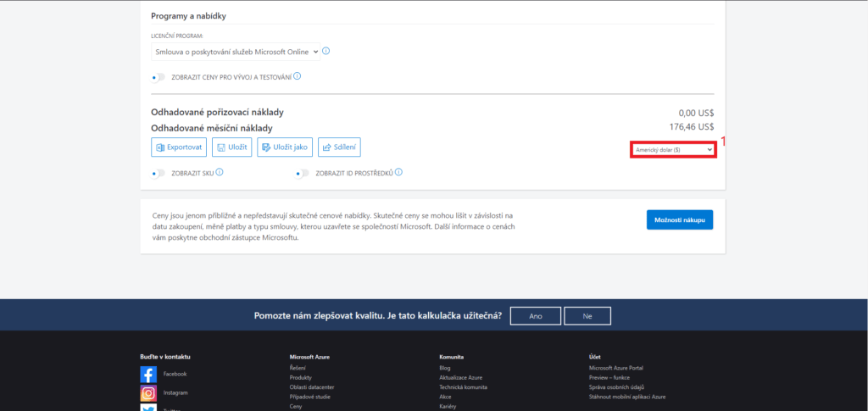Toggle Zobrazit ceny pro vývoj a testování
Screen dimensions: 868x411
(x=159, y=77)
